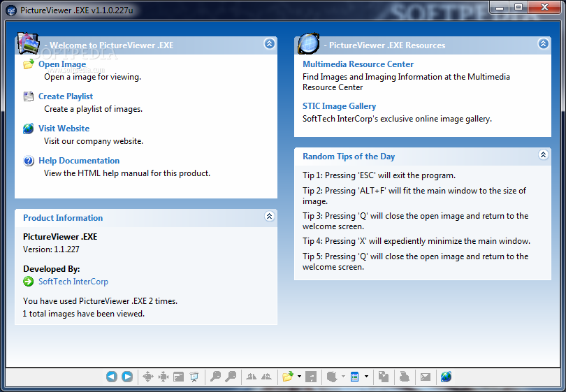This screenshot has height=392, width=566.
Task: Click the '1 total images have been viewed.' line
Action: [84, 314]
